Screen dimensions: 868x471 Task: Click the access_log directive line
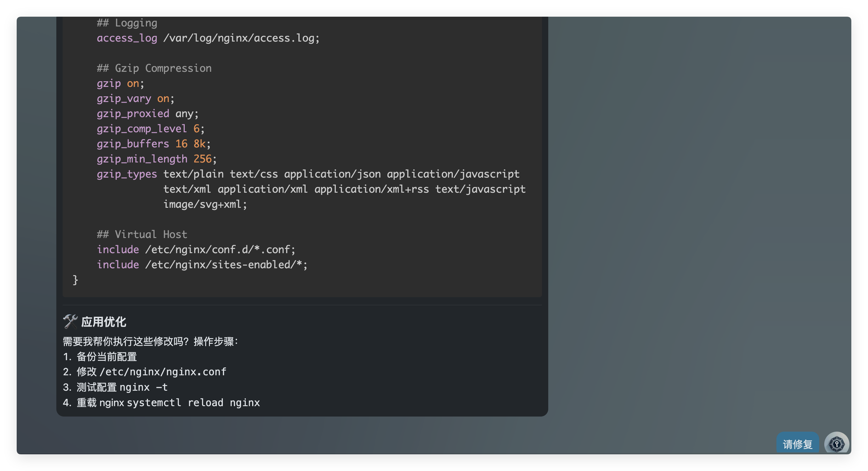tap(208, 38)
